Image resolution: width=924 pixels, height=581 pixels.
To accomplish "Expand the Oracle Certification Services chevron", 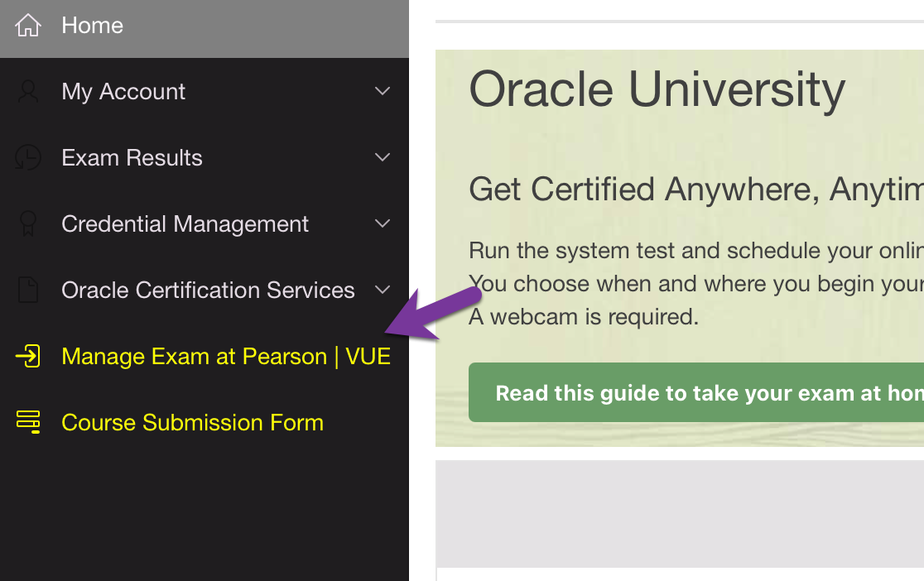I will (383, 290).
